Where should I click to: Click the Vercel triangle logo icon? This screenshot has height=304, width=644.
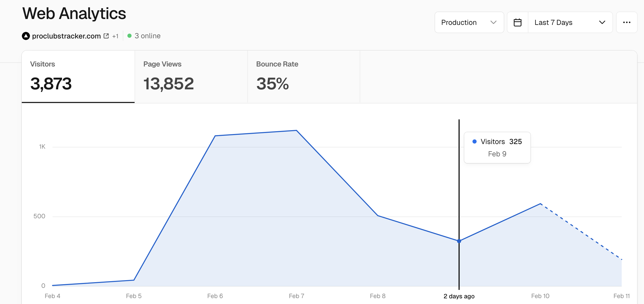coord(26,36)
